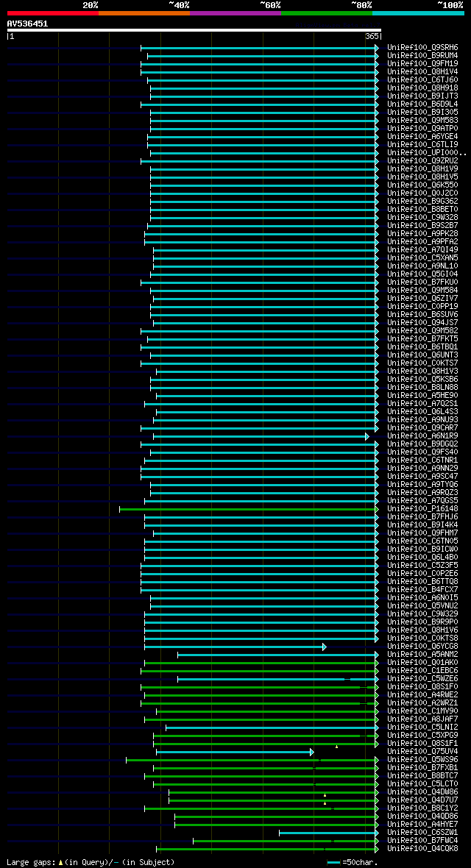Select the UniRef100_B7FHJ6 label
Viewport: 471px width, 868px height.
pos(422,517)
